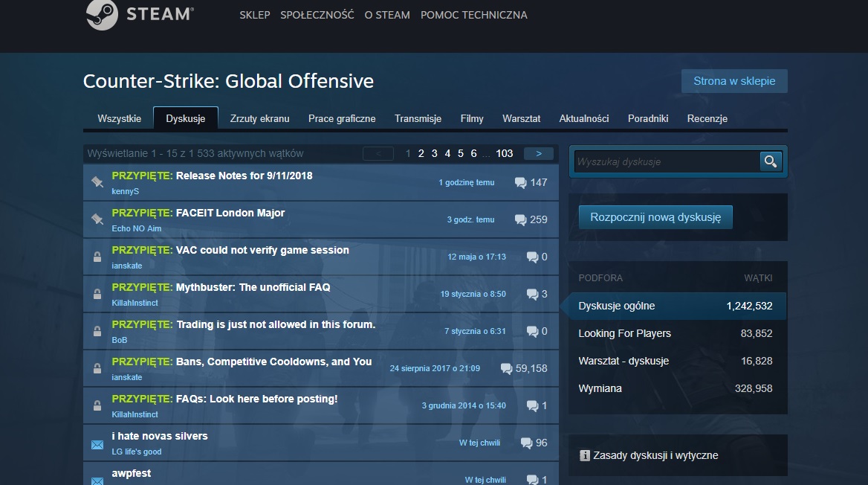868x485 pixels.
Task: Click lock icon of Mythbuster thread
Action: pos(97,294)
